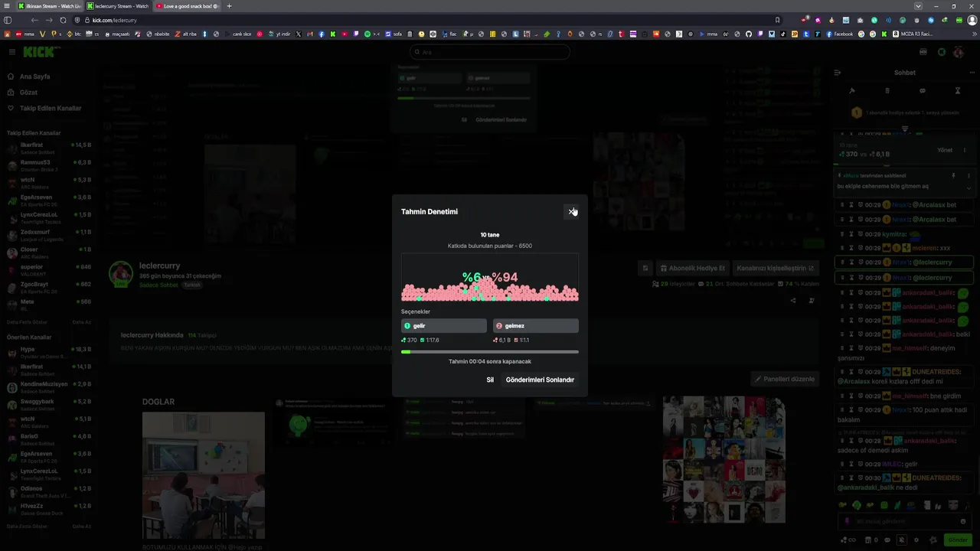Open Swaggybark recommended channel
The image size is (980, 551).
click(48, 405)
